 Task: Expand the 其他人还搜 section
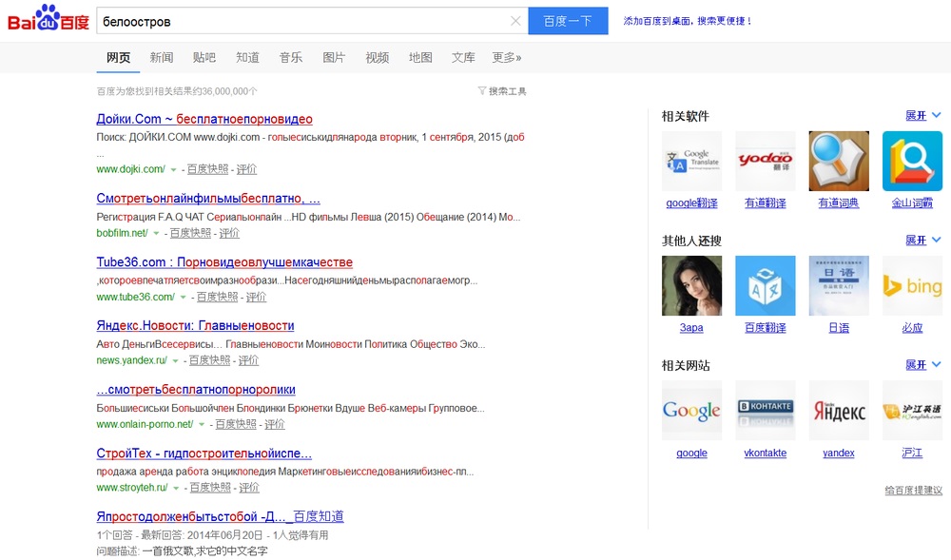tap(922, 241)
